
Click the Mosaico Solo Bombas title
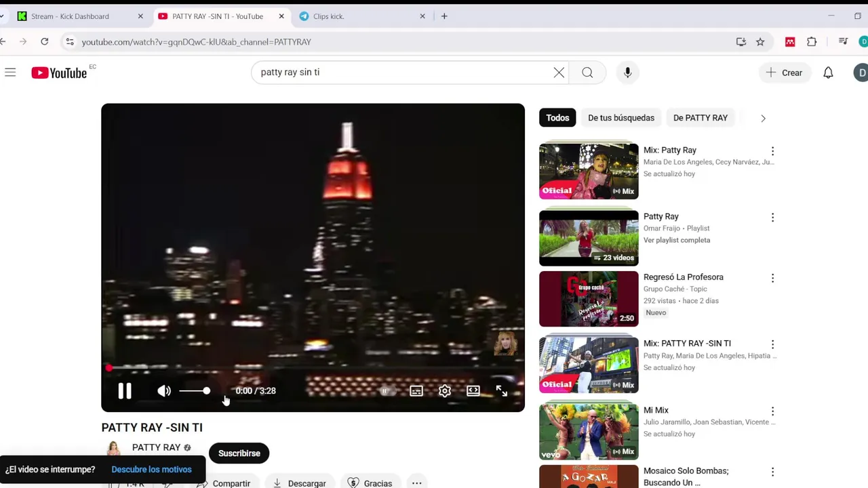click(686, 476)
